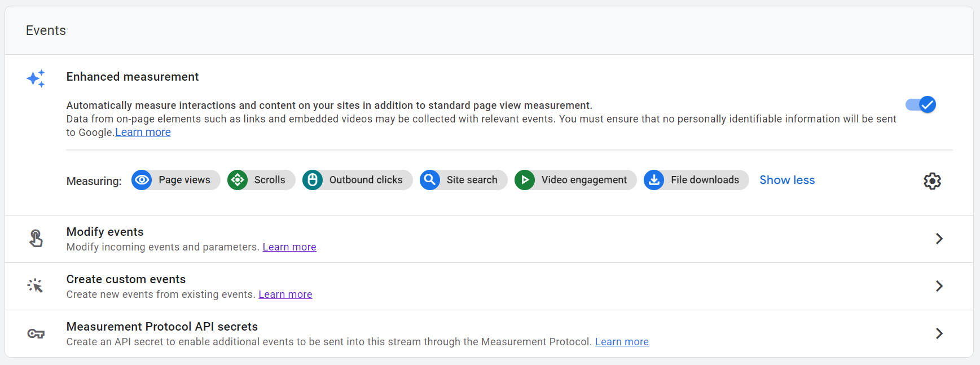Image resolution: width=980 pixels, height=365 pixels.
Task: Open Learn more link for Measurement Protocol
Action: coord(622,342)
